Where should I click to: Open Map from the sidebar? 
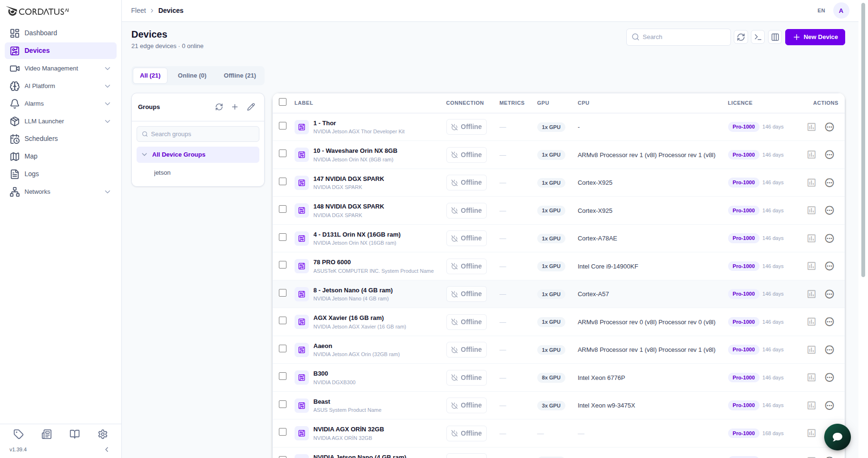point(60,156)
